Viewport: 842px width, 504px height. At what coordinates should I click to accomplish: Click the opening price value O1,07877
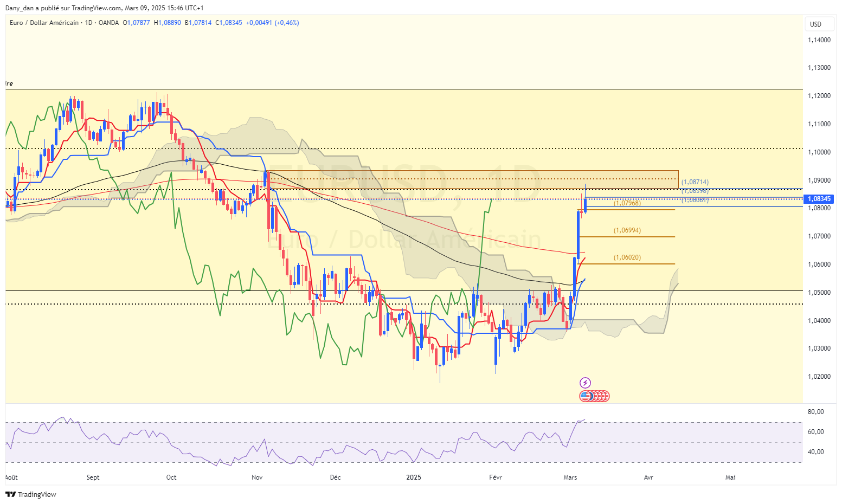pyautogui.click(x=137, y=23)
